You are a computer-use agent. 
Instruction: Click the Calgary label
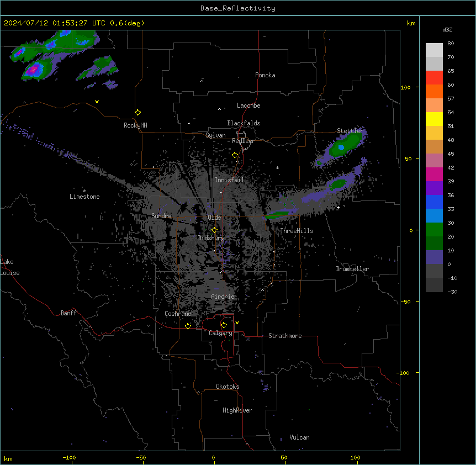pos(221,333)
